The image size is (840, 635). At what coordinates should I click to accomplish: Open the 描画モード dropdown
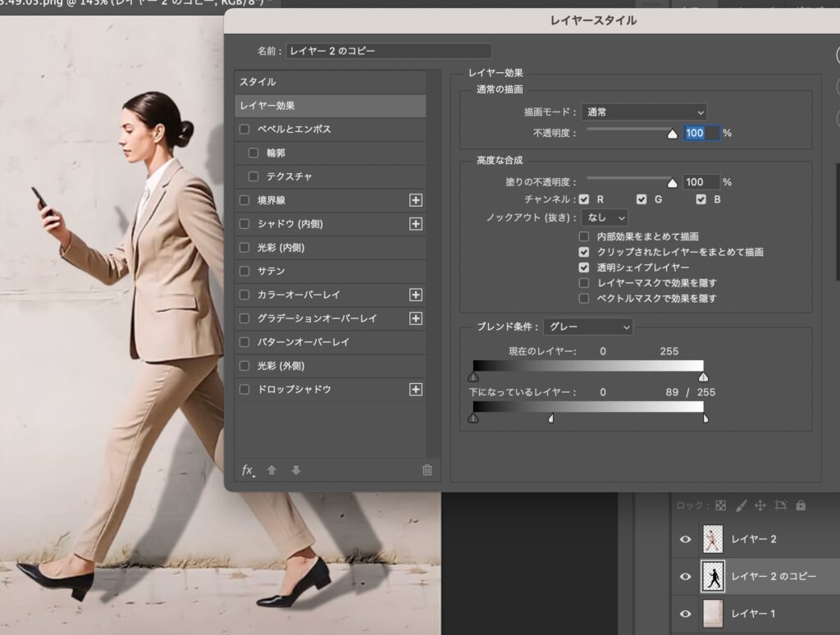[x=644, y=112]
